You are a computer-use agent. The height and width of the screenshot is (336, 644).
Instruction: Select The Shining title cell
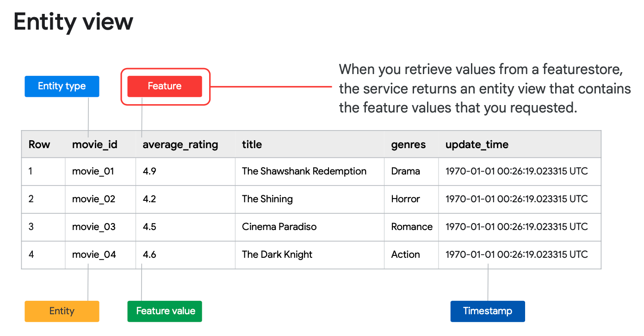pos(267,199)
